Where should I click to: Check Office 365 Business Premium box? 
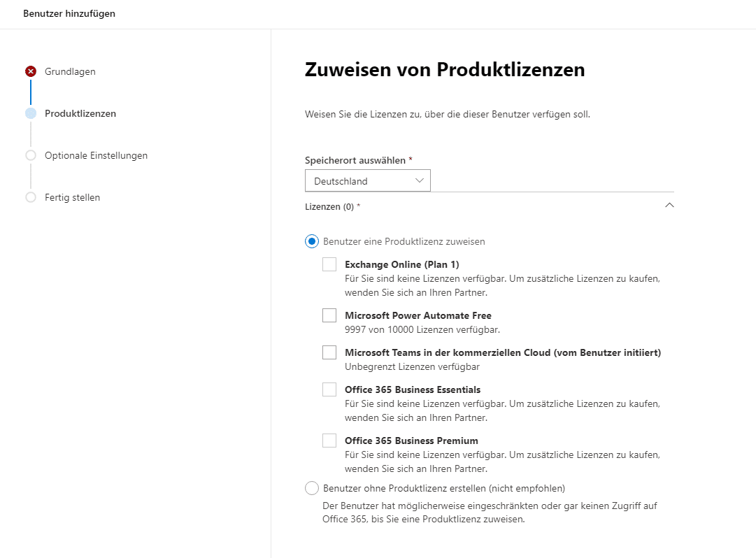coord(329,441)
